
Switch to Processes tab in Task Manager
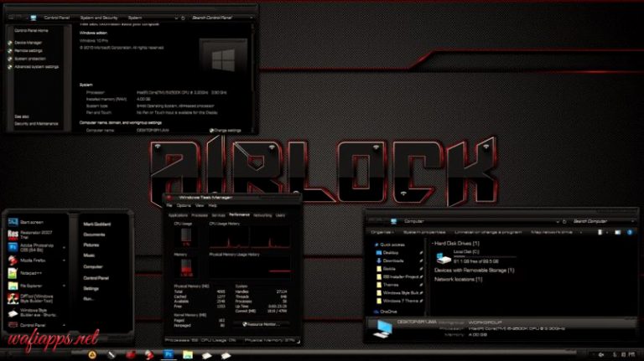tap(200, 215)
